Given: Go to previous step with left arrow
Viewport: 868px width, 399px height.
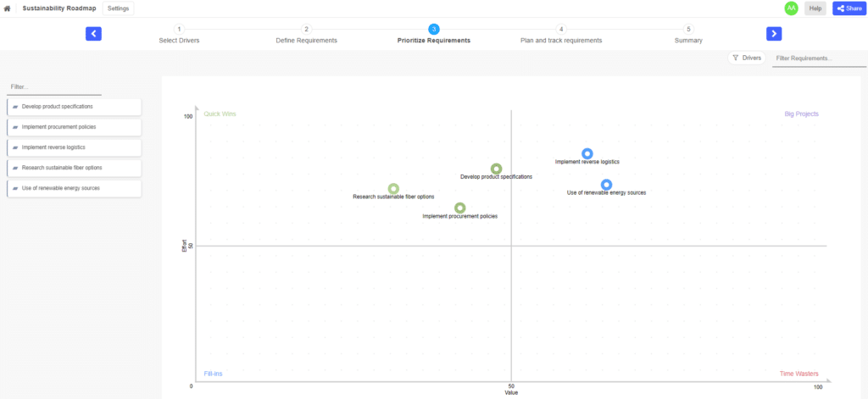Looking at the screenshot, I should (x=93, y=34).
